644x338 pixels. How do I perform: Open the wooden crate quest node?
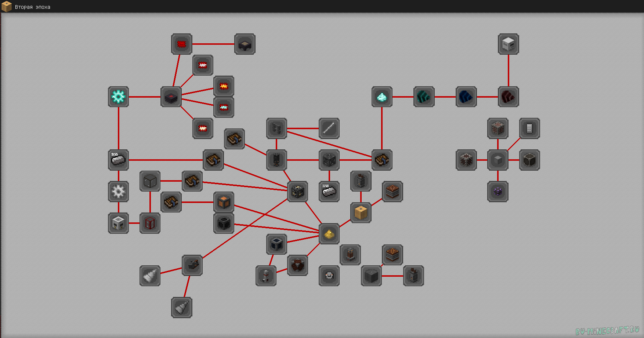361,212
